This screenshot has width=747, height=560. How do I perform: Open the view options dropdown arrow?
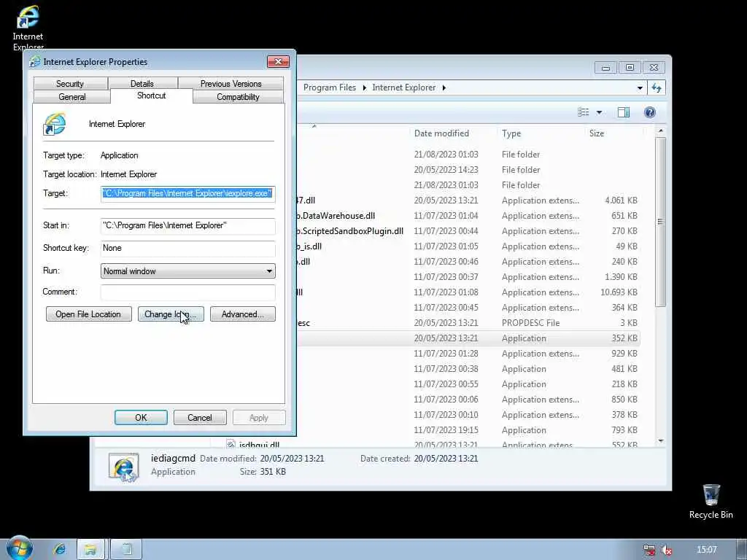click(599, 112)
